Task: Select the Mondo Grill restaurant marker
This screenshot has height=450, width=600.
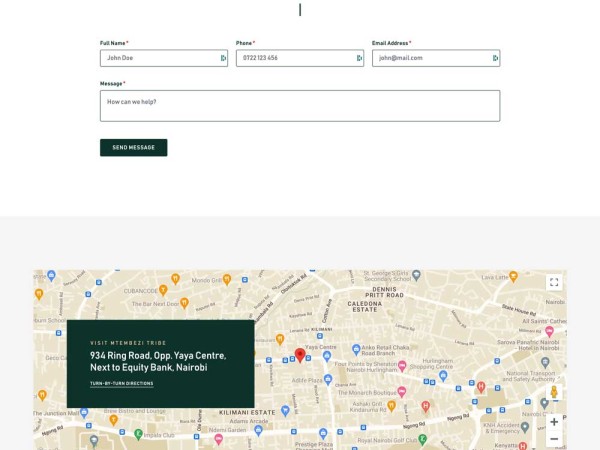Action: tap(227, 280)
